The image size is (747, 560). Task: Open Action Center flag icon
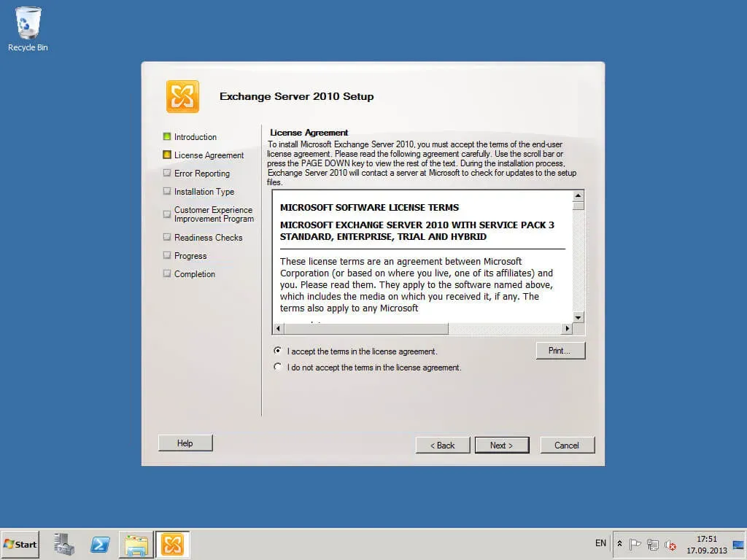pos(635,544)
